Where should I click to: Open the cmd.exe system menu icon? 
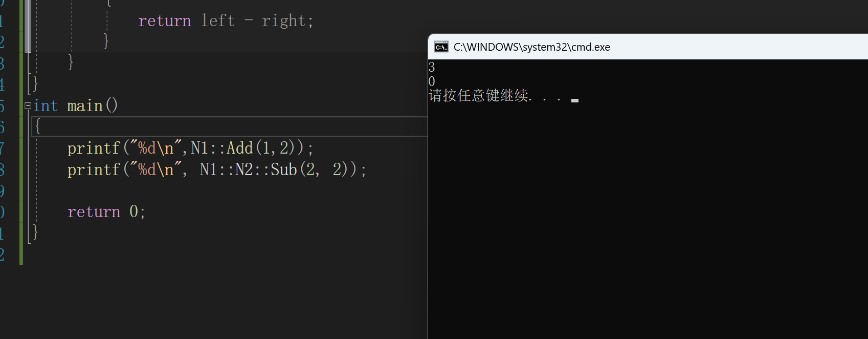(440, 47)
